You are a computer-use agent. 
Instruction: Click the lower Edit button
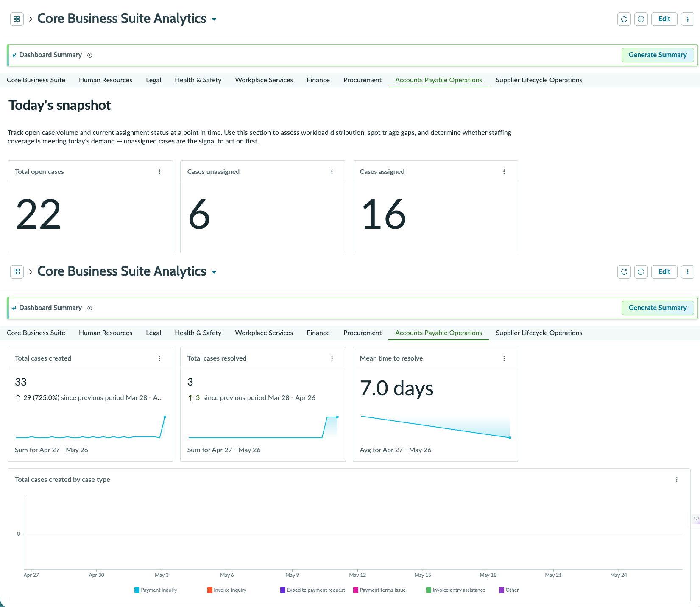click(x=664, y=272)
